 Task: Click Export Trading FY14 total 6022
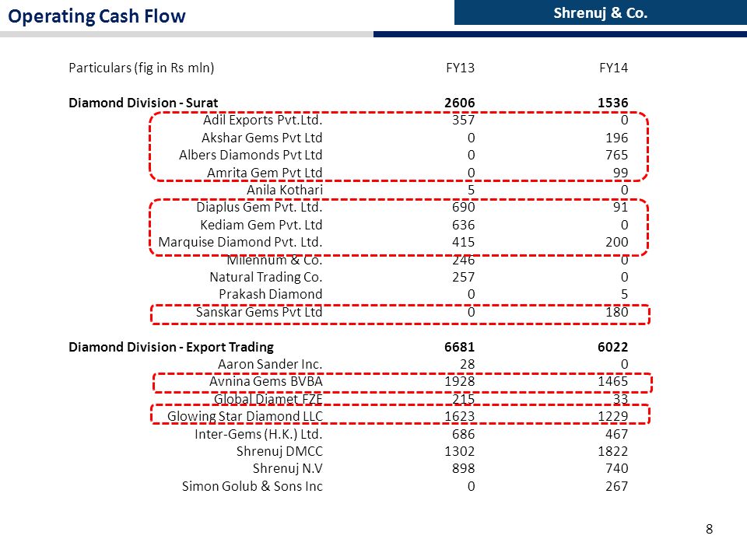[613, 347]
